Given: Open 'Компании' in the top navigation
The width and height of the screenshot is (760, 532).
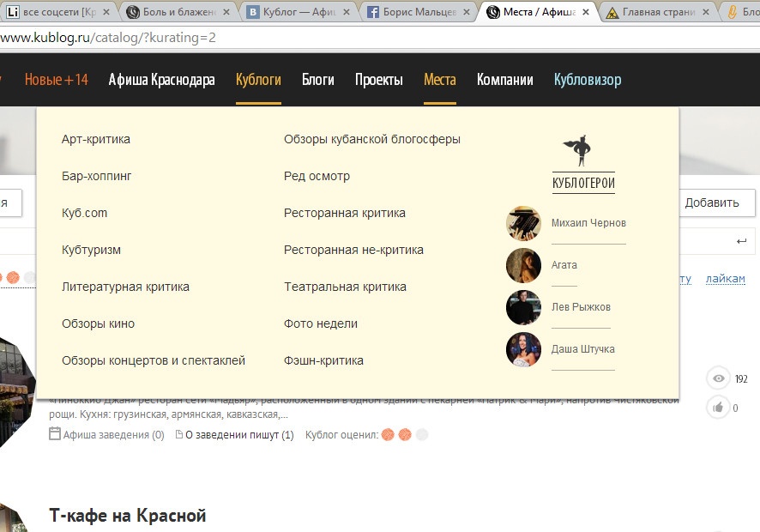Looking at the screenshot, I should point(504,80).
